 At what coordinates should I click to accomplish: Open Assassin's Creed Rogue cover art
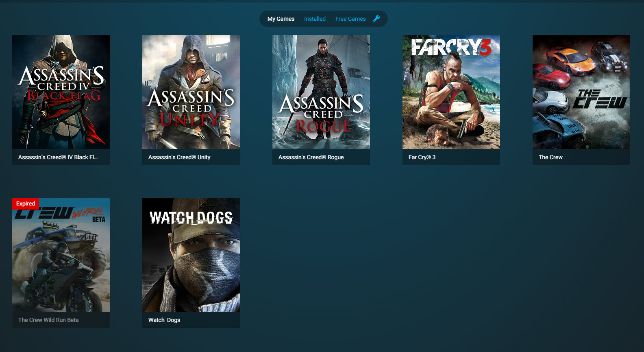tap(321, 92)
